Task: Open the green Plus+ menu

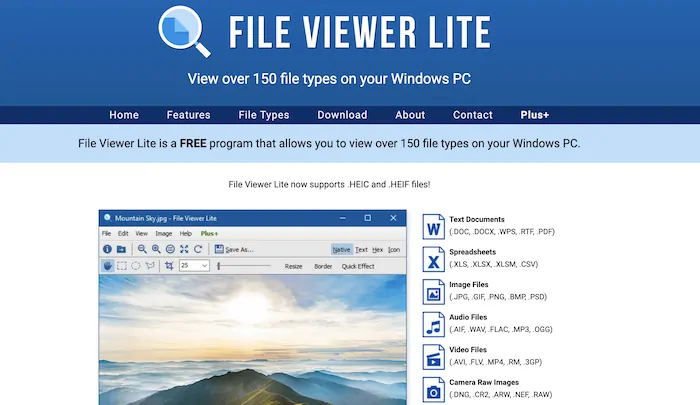Action: click(209, 234)
